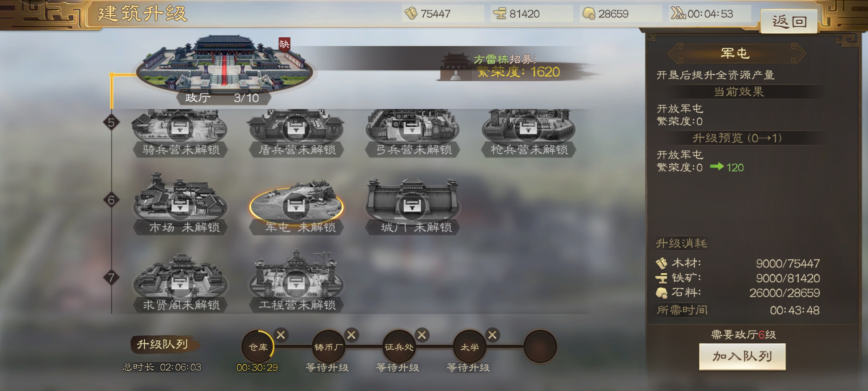Cancel the 铸币厂 queued upgrade
This screenshot has width=868, height=391.
[351, 335]
